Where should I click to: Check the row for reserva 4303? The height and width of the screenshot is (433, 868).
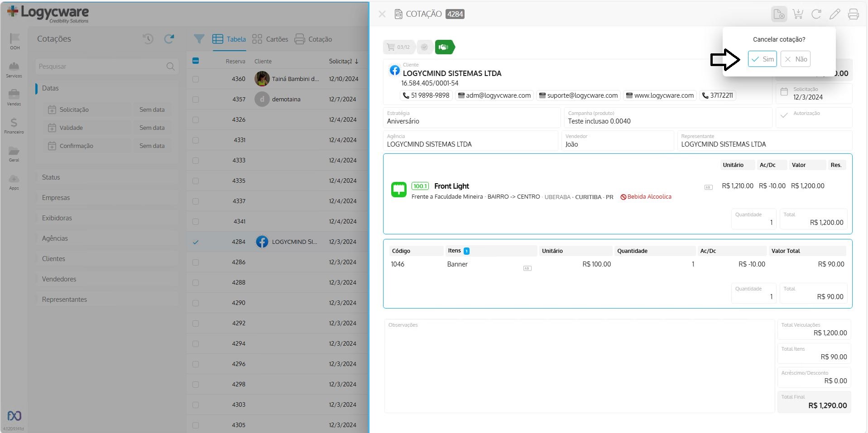pyautogui.click(x=196, y=404)
